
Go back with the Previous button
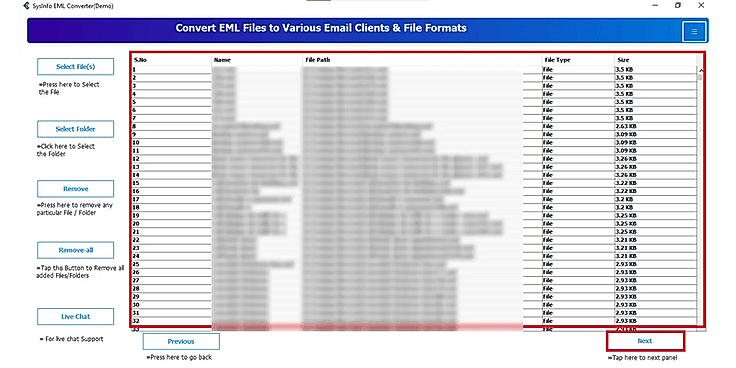coord(181,341)
